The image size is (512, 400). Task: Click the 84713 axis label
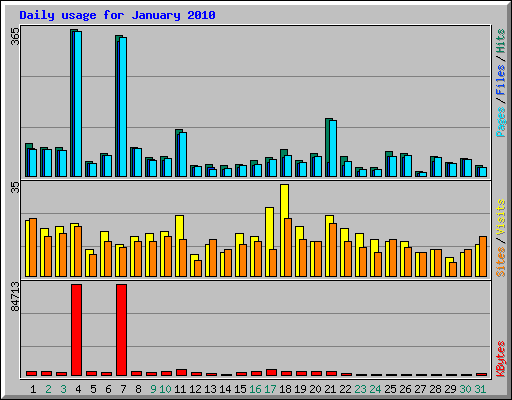15,297
